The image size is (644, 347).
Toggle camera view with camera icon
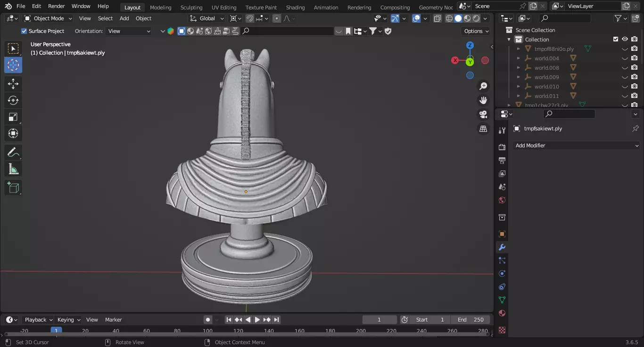(483, 114)
